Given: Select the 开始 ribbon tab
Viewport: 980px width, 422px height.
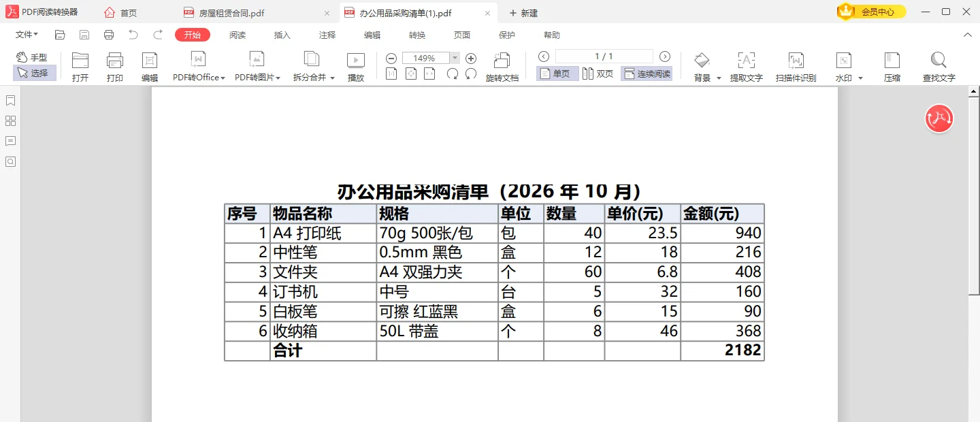Looking at the screenshot, I should (193, 35).
